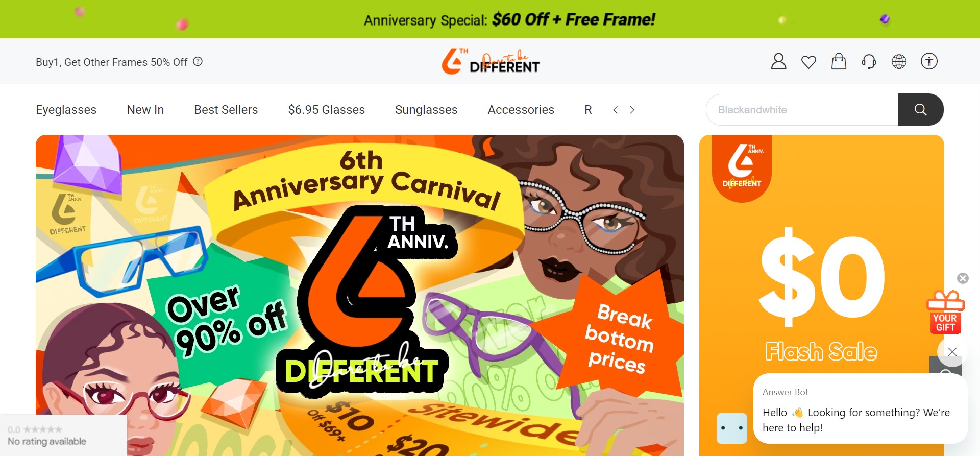
Task: Open accessibility options icon
Action: pos(929,61)
